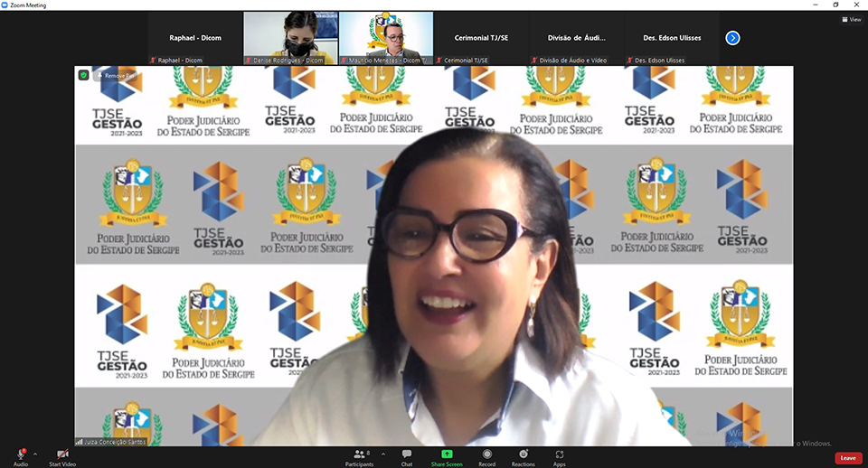Click the green encryption shield icon
The width and height of the screenshot is (868, 468).
[x=84, y=75]
